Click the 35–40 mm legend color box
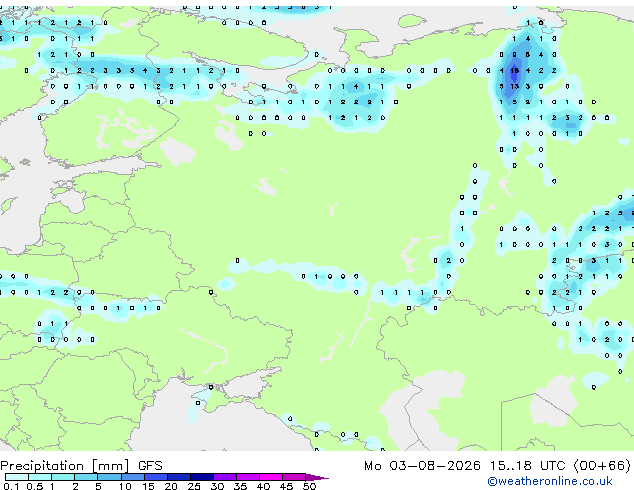The image size is (634, 490). (247, 477)
